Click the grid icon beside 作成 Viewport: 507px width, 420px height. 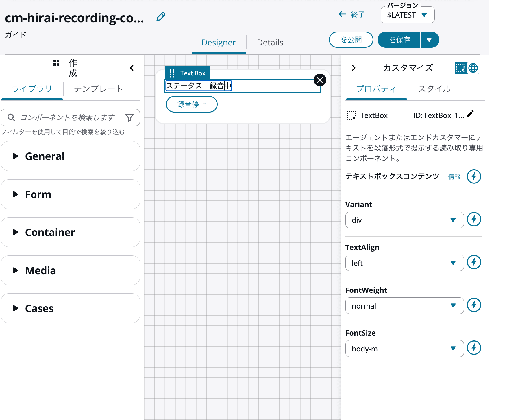pyautogui.click(x=56, y=63)
